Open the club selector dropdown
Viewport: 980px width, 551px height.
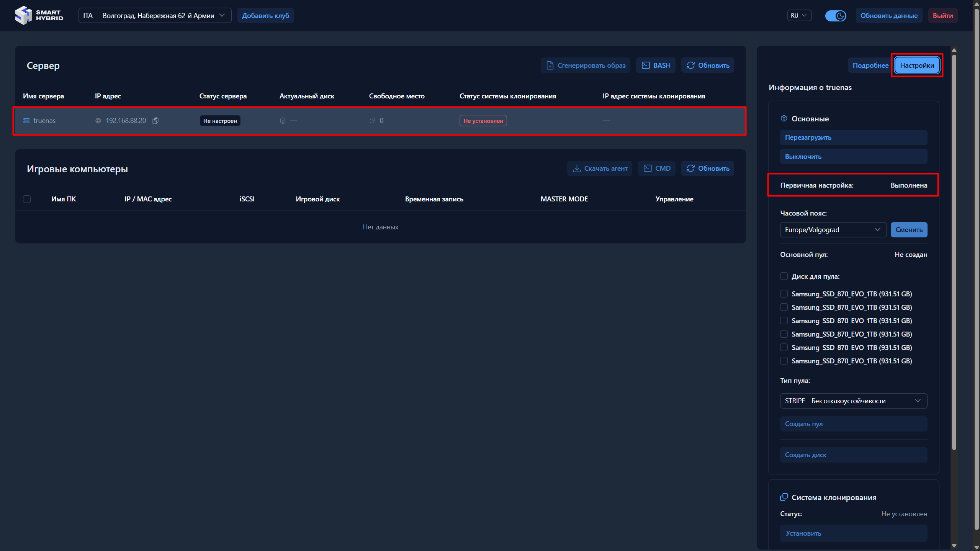(155, 16)
